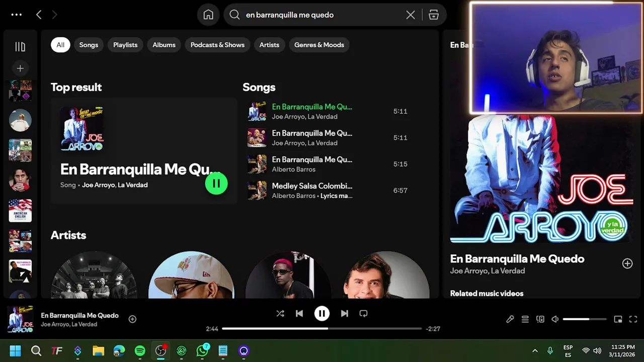
Task: Switch to the Albums filter
Action: tap(164, 45)
